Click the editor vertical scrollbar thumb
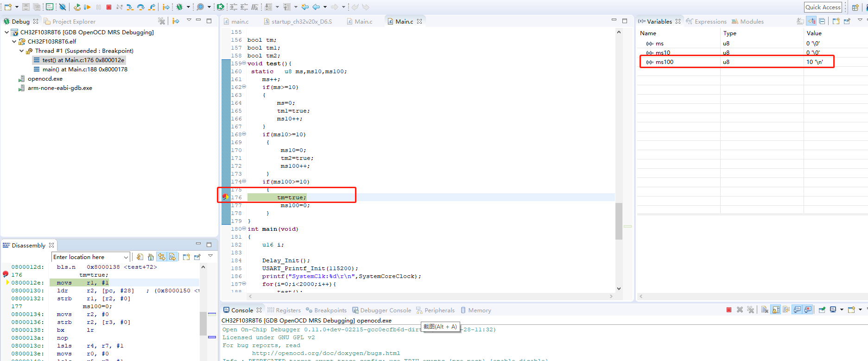Screen dimensions: 868x361 point(619,221)
